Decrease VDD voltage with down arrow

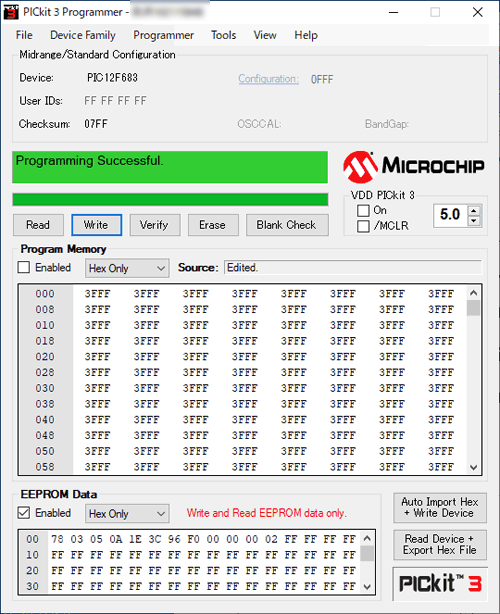coord(474,221)
